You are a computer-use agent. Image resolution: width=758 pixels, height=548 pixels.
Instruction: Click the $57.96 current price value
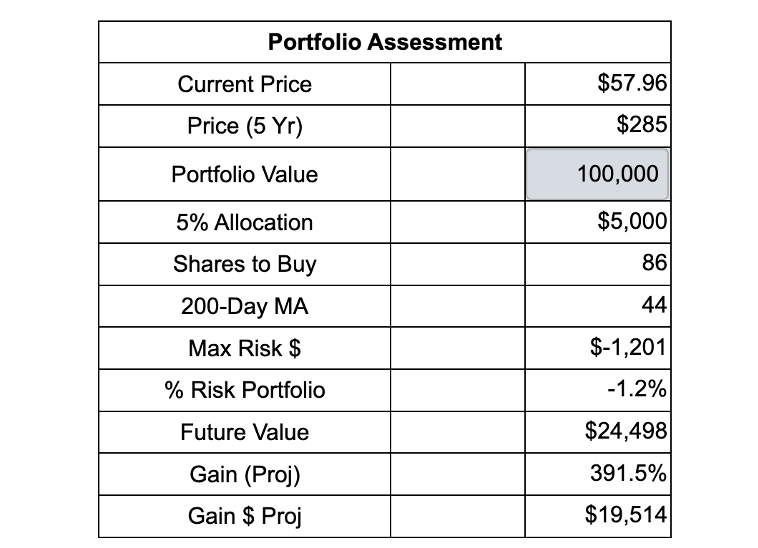pyautogui.click(x=632, y=83)
